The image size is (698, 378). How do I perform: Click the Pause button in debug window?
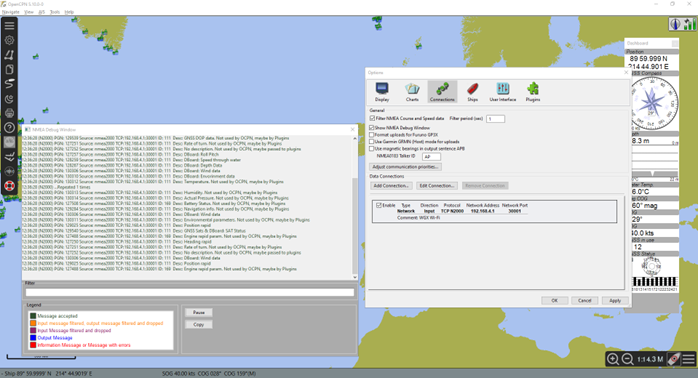coord(199,313)
